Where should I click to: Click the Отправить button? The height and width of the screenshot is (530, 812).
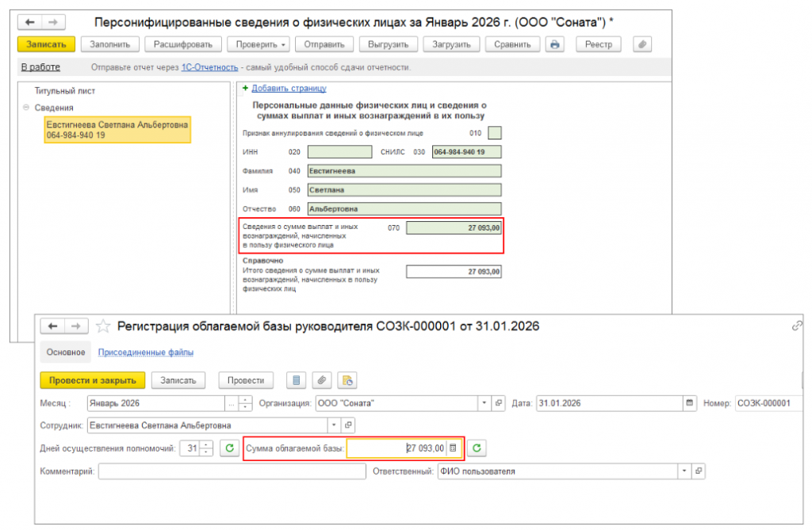[x=324, y=44]
